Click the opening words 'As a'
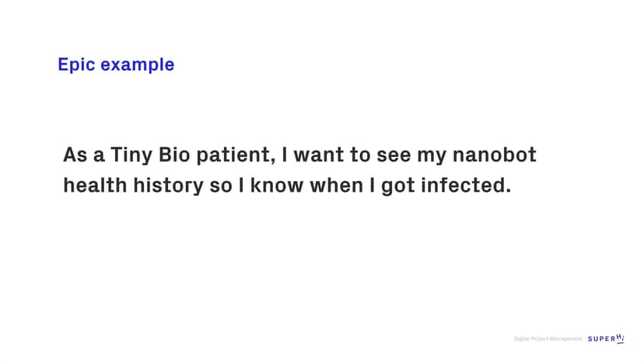644x362 pixels. point(84,155)
